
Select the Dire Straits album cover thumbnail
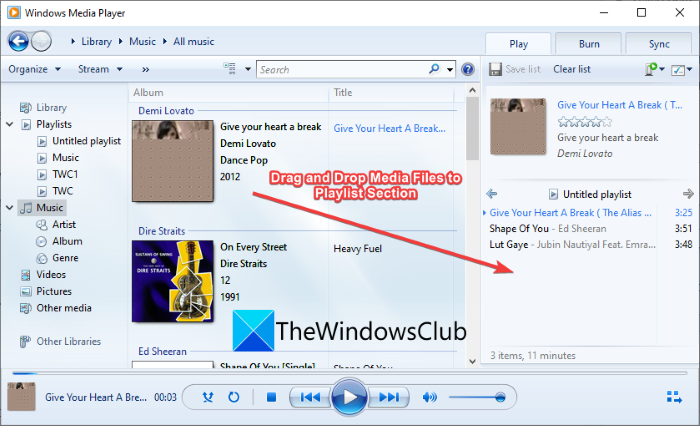173,281
